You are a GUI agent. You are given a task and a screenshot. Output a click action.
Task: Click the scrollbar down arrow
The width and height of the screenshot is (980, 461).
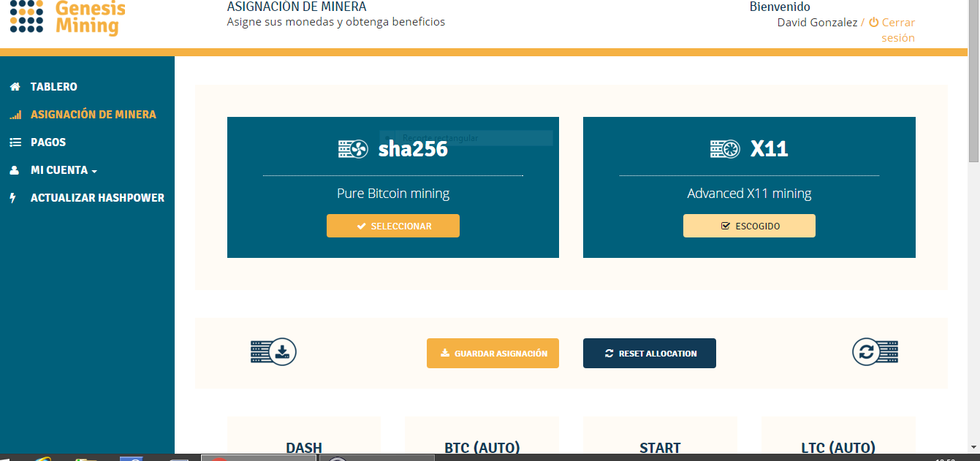[x=974, y=447]
